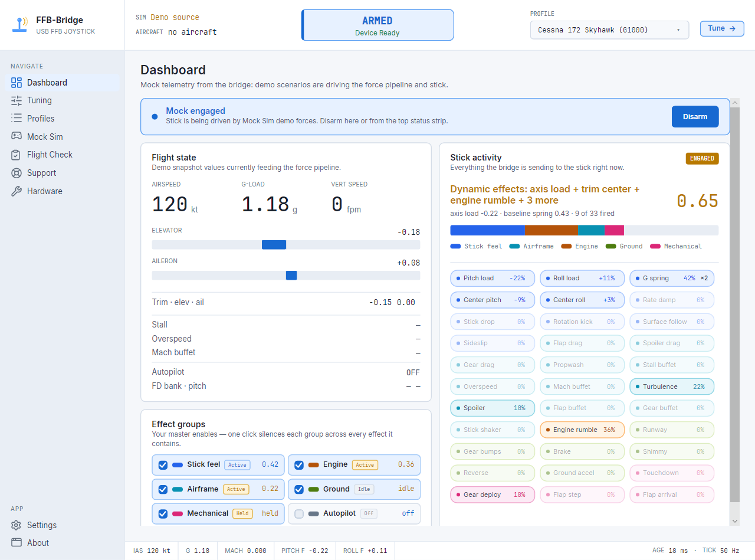
Task: Click the Elevator position slider bar
Action: pos(286,245)
